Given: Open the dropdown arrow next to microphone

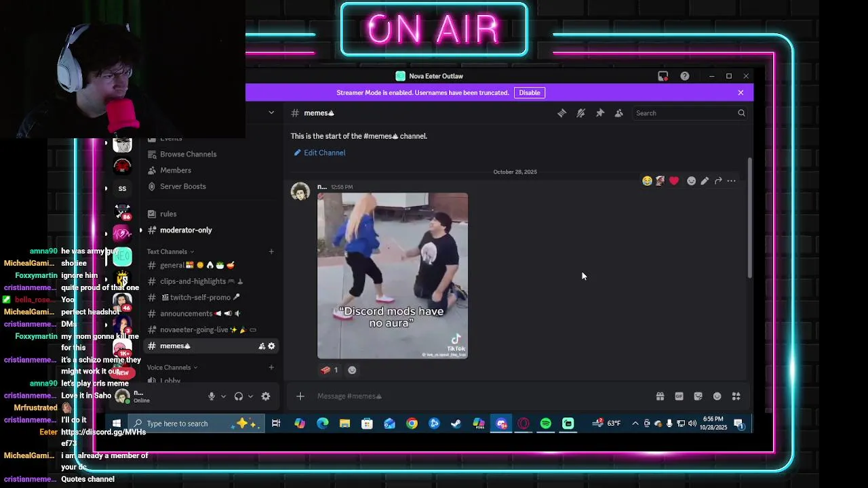Looking at the screenshot, I should click(x=223, y=396).
